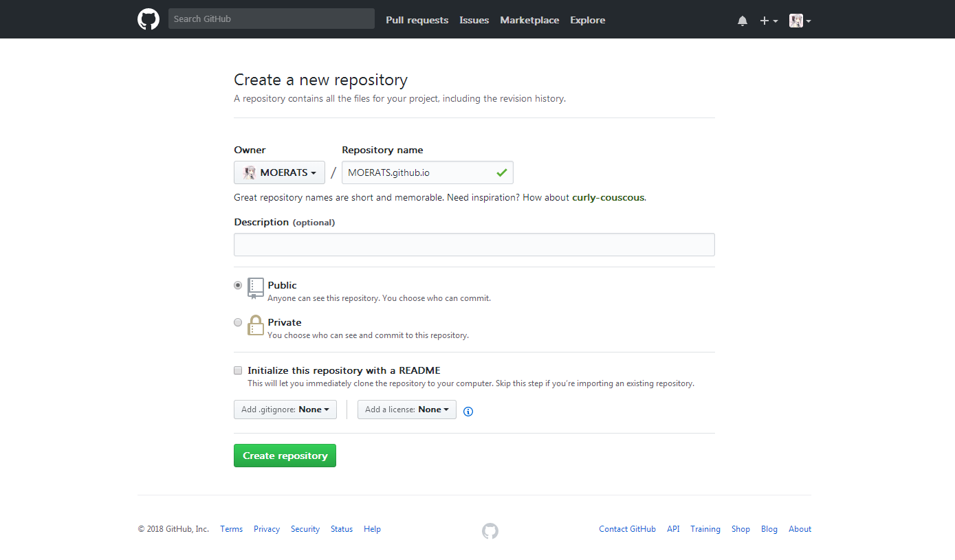The height and width of the screenshot is (560, 955).
Task: Open the Shop footer link
Action: (x=740, y=529)
